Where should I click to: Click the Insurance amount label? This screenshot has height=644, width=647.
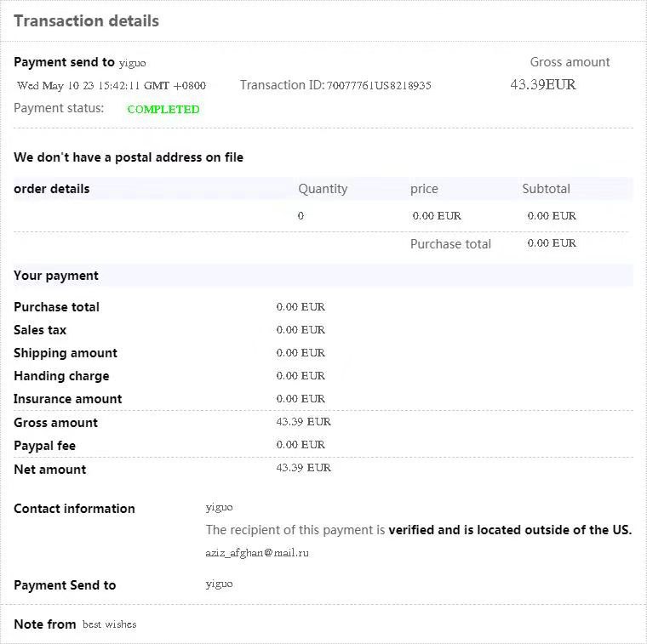point(68,399)
